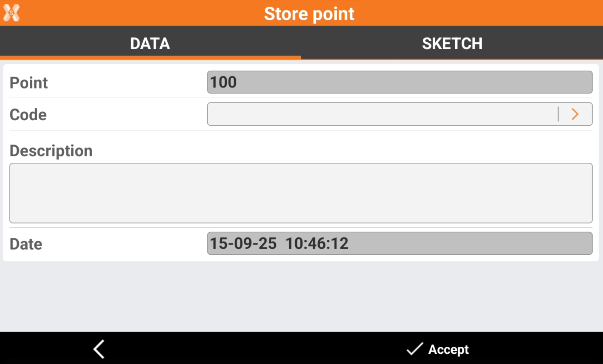Go back with the left arrow icon

click(99, 349)
